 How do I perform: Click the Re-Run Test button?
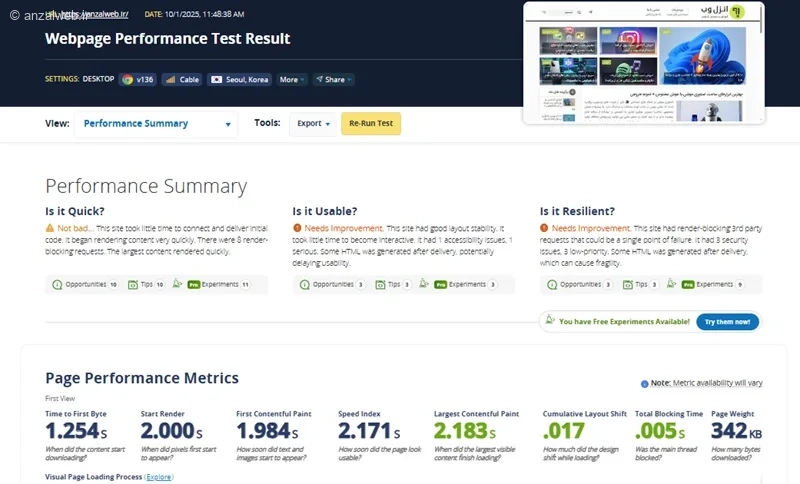(x=371, y=123)
